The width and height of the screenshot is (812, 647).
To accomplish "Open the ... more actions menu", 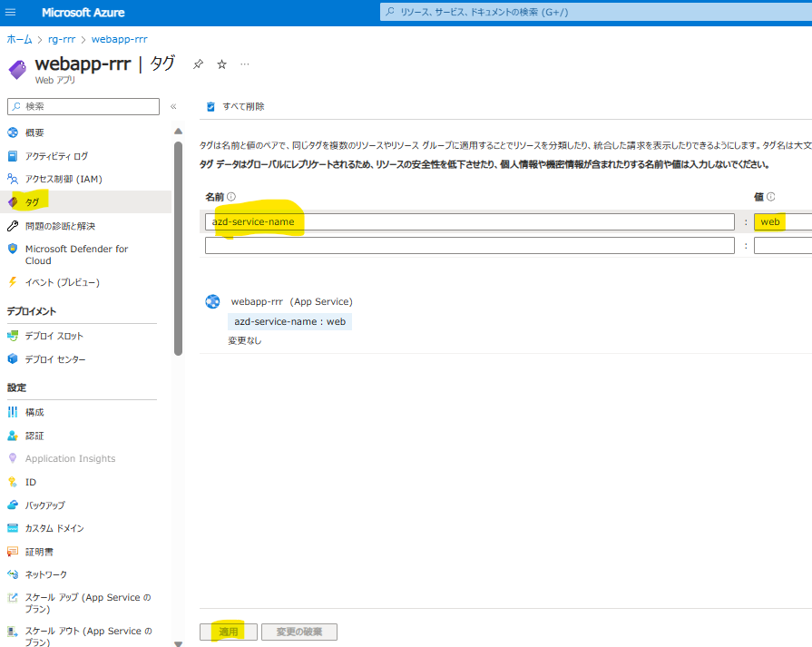I will (243, 64).
